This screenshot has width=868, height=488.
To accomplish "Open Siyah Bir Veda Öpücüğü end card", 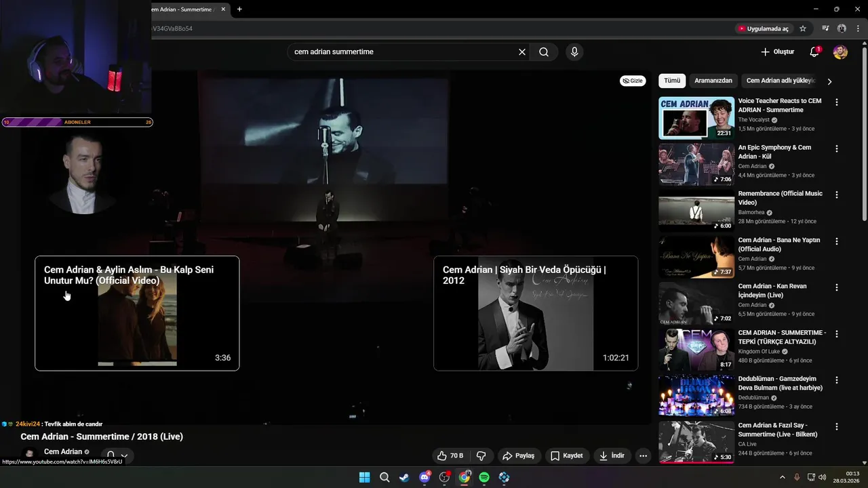I will [x=536, y=313].
